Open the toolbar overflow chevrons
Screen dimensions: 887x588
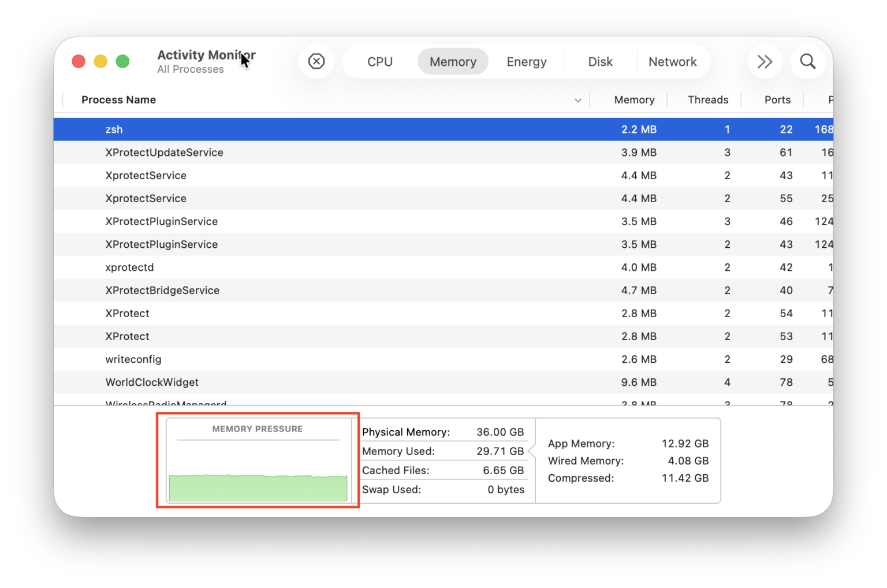765,61
